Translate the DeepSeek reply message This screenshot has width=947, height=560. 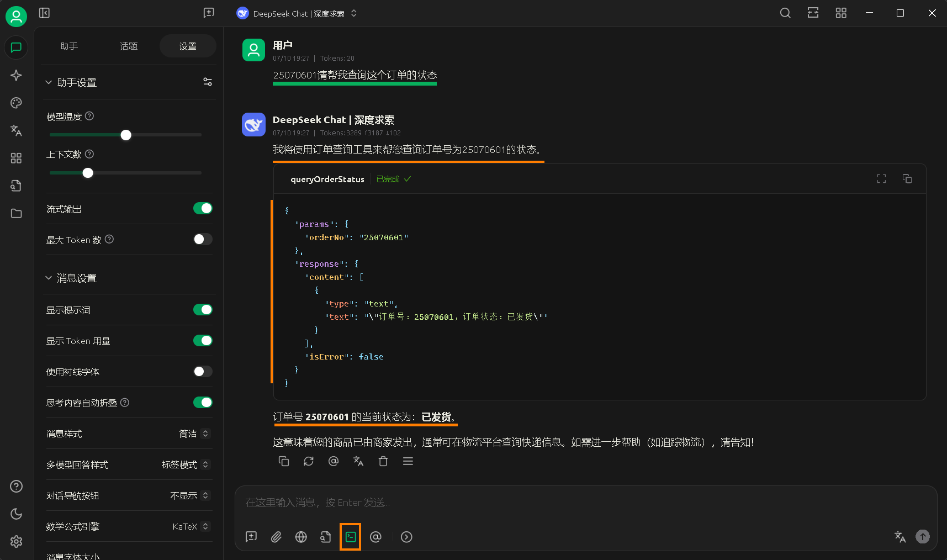358,461
